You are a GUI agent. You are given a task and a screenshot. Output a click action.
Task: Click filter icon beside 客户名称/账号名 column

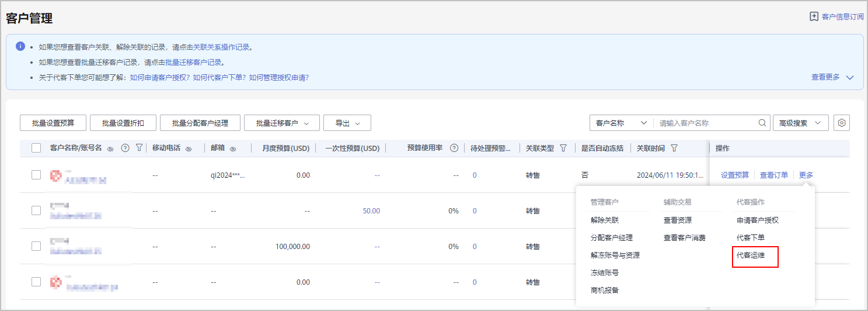point(139,148)
